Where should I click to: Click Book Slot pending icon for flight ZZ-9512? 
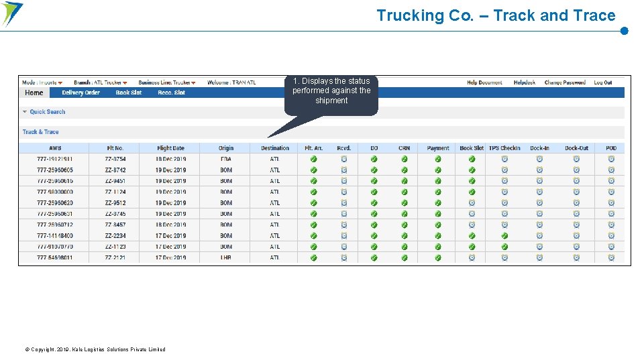tap(472, 202)
